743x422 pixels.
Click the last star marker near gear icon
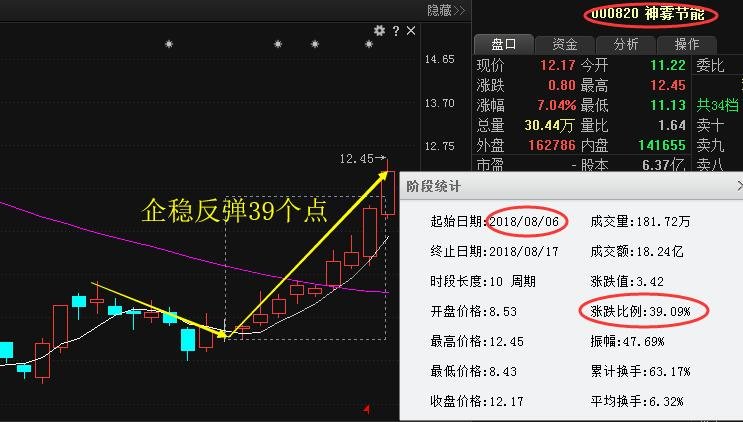[369, 44]
